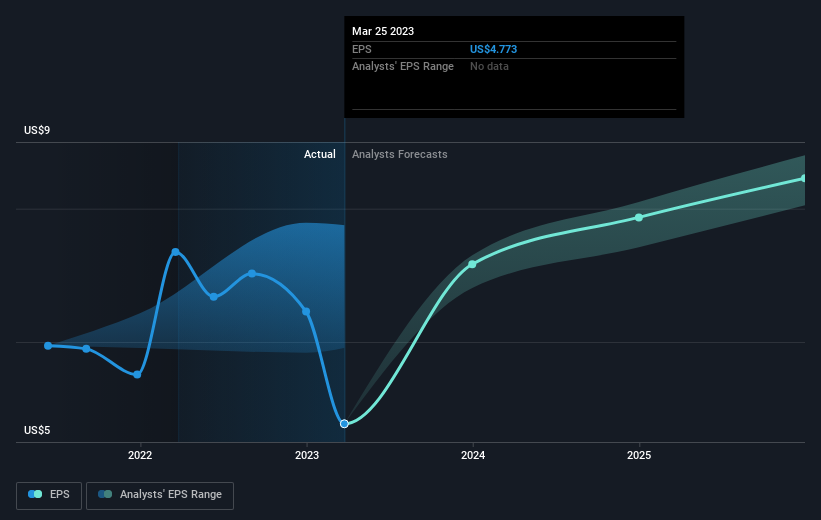Click the Analysts Forecasts label

coord(400,154)
